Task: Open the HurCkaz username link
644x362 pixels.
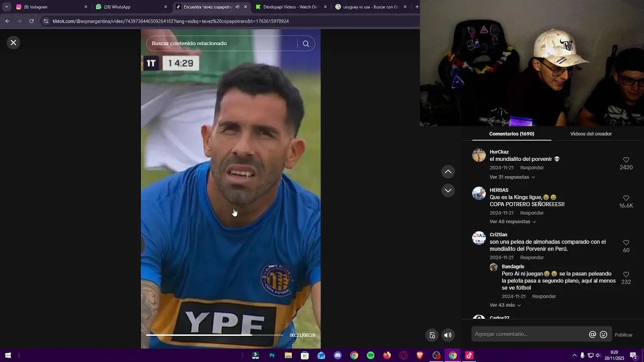Action: pyautogui.click(x=499, y=152)
